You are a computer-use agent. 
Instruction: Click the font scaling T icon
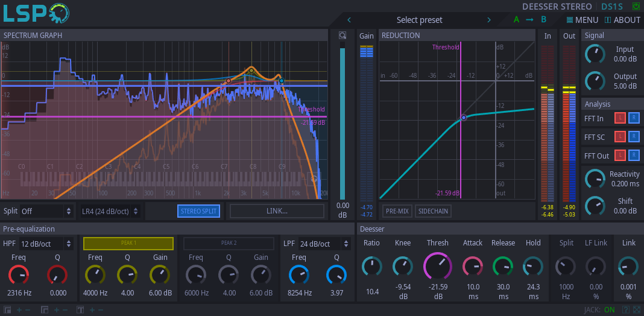pyautogui.click(x=80, y=309)
